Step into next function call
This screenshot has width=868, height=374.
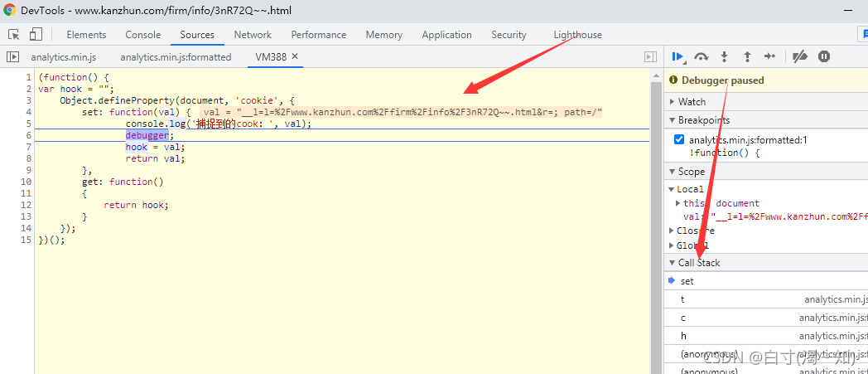pyautogui.click(x=724, y=56)
